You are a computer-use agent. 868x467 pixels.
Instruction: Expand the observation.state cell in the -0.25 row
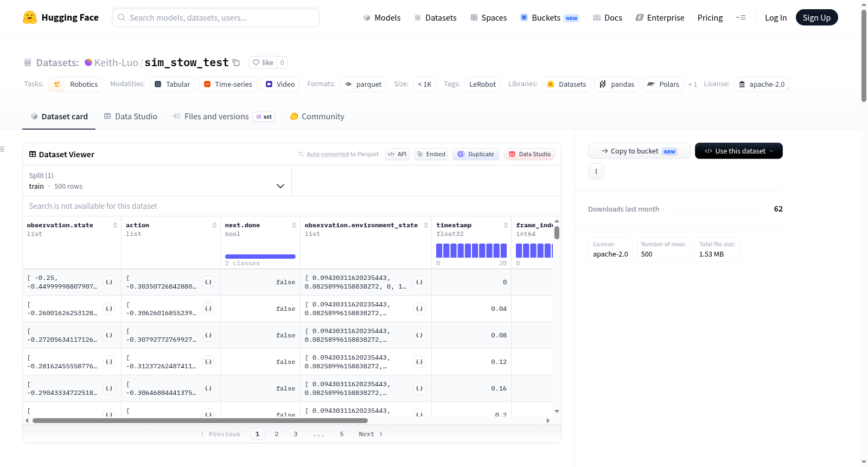[x=109, y=282]
